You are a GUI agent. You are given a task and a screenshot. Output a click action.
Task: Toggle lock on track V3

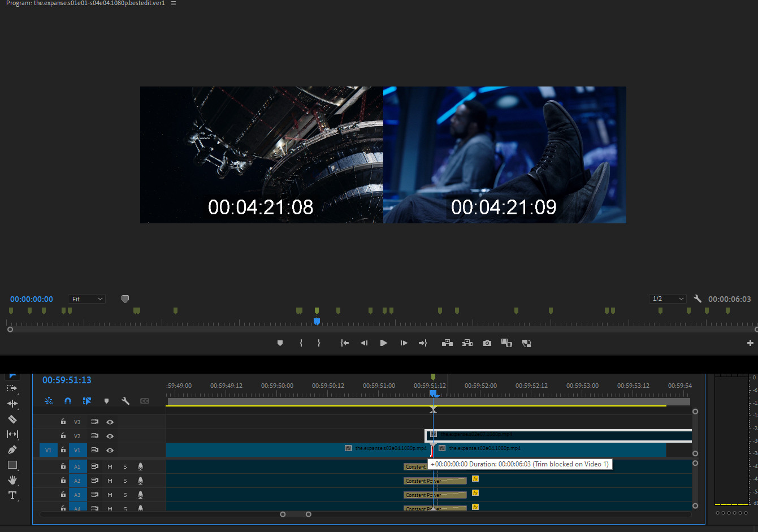tap(63, 422)
